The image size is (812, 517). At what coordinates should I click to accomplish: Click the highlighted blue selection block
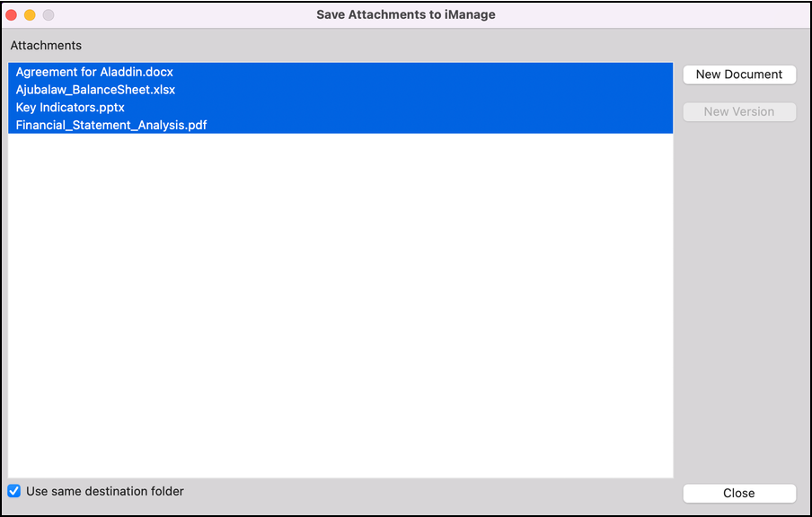click(x=341, y=97)
